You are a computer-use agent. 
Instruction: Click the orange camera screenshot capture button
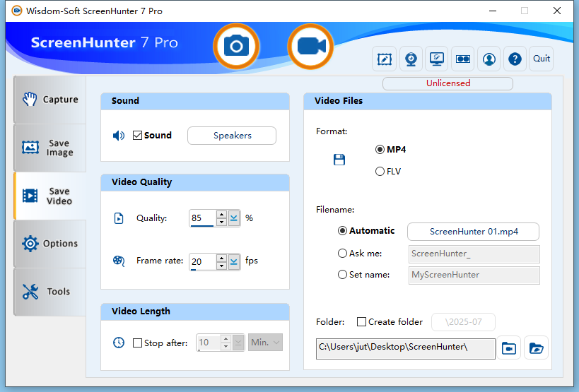[x=236, y=47]
